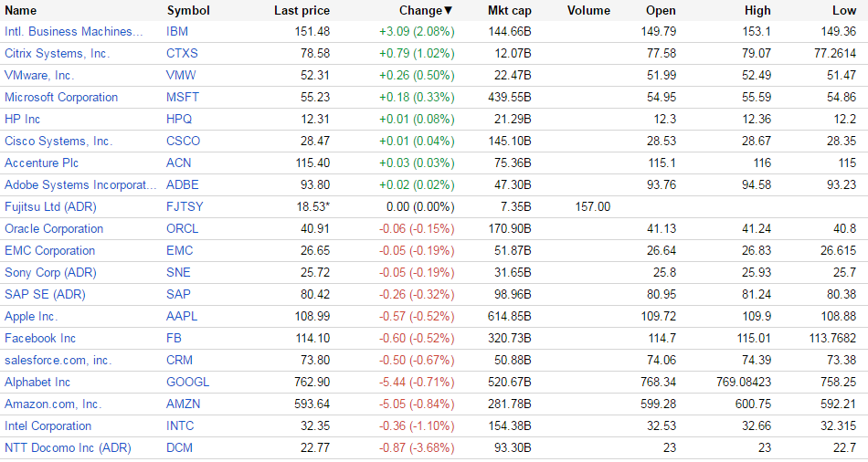Viewport: 868px width, 462px height.
Task: Open Intl. Business Machines company link
Action: click(x=74, y=32)
